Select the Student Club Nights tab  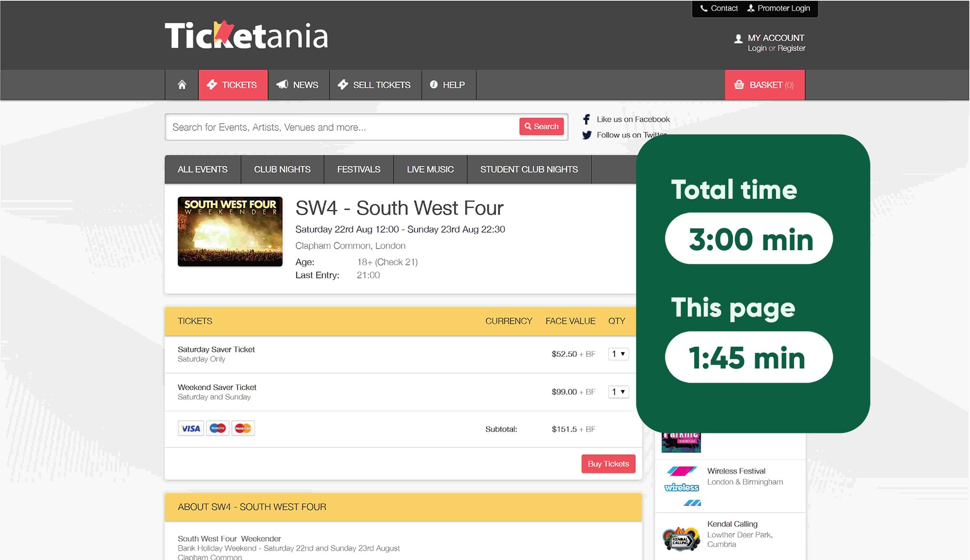[x=529, y=169]
